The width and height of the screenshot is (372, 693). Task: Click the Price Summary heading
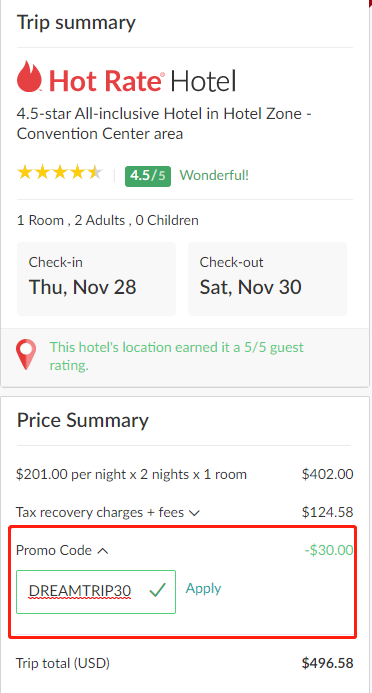tap(83, 420)
